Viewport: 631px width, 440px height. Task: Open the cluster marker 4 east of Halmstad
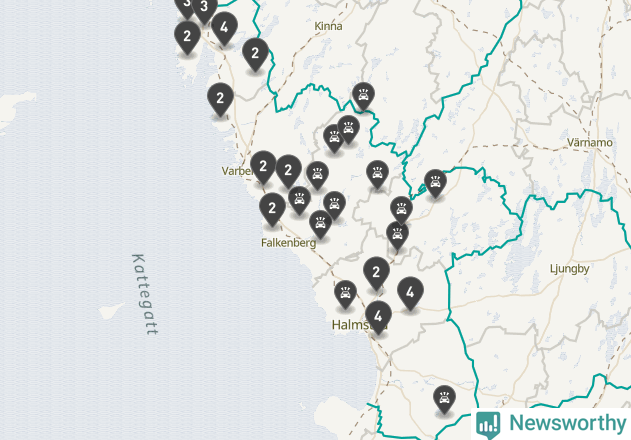click(x=410, y=293)
